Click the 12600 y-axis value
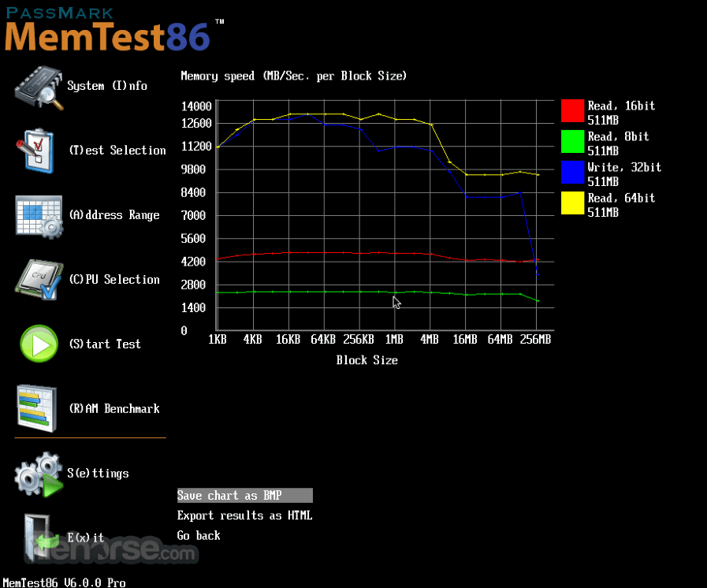This screenshot has width=707, height=588. (196, 124)
